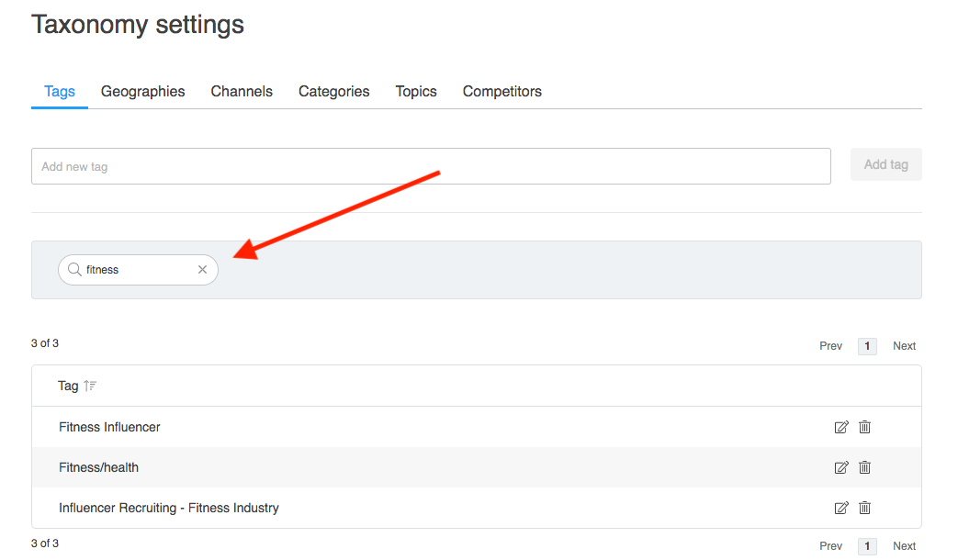Clear the fitness search filter
This screenshot has height=560, width=958.
tap(203, 270)
